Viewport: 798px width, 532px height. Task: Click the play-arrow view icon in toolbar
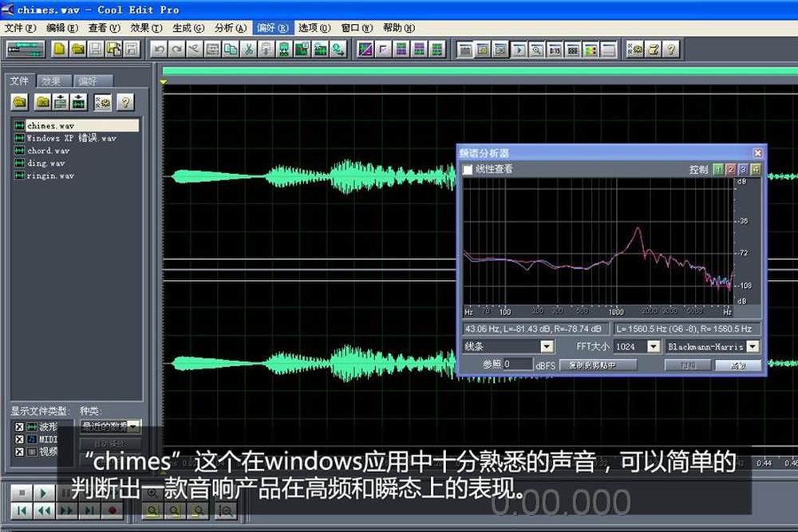coord(519,49)
